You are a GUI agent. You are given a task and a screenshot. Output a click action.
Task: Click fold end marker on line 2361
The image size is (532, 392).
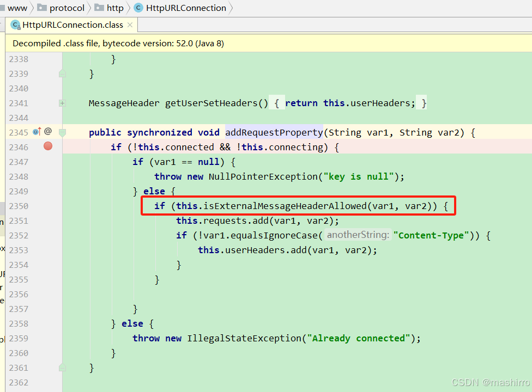point(63,367)
